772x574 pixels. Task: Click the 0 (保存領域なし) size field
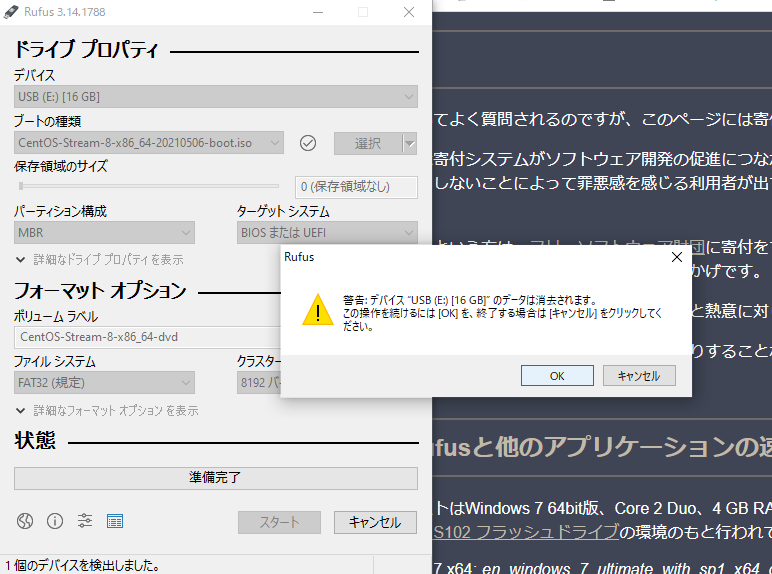point(356,187)
